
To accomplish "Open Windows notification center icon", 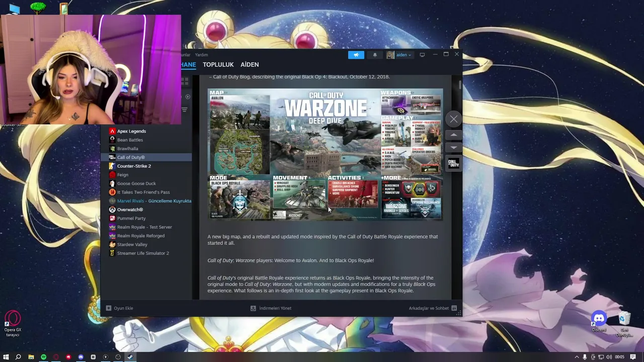I will coord(633,357).
